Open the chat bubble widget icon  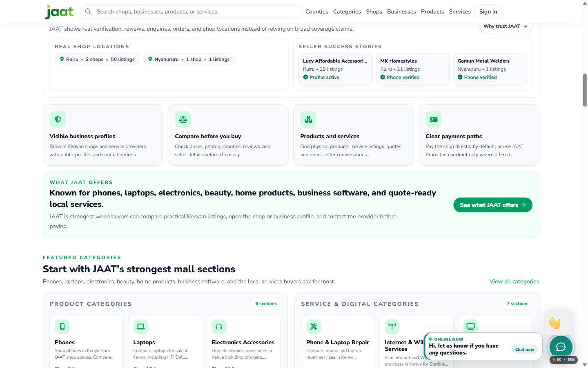click(561, 347)
